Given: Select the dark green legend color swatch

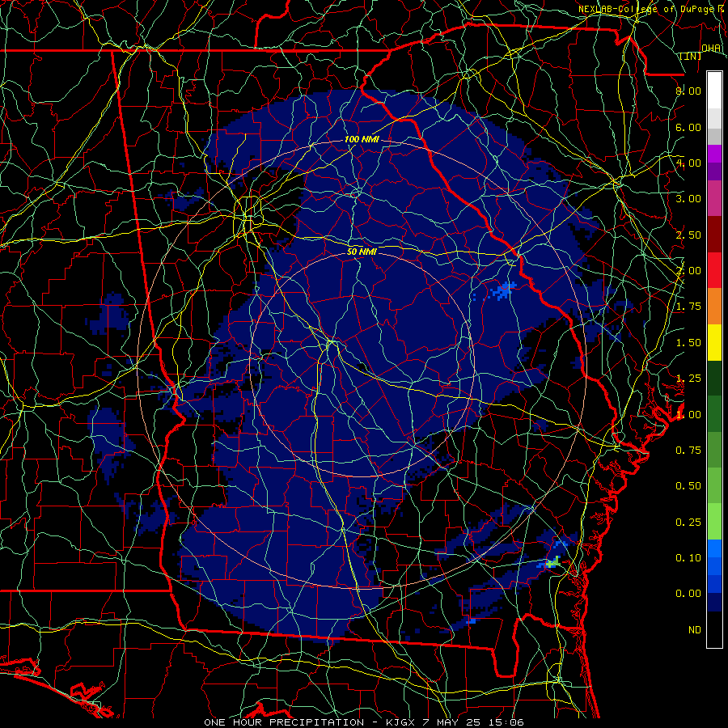Looking at the screenshot, I should pos(714,378).
